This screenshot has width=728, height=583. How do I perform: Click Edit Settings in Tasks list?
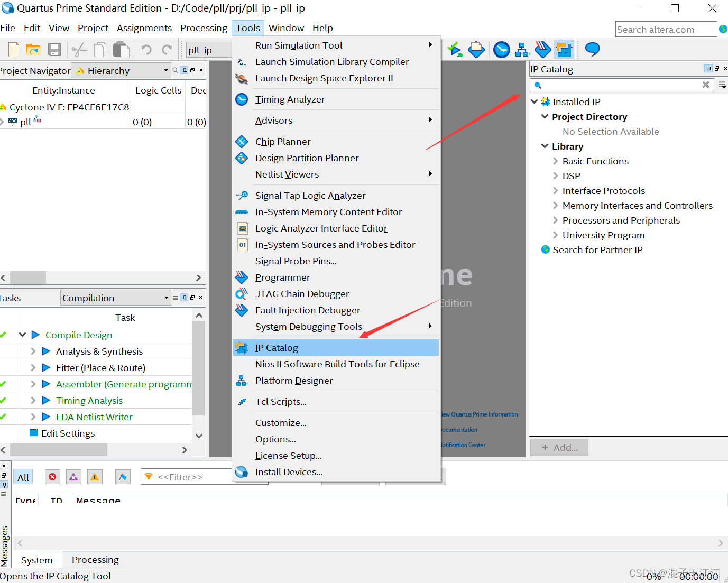tap(68, 433)
